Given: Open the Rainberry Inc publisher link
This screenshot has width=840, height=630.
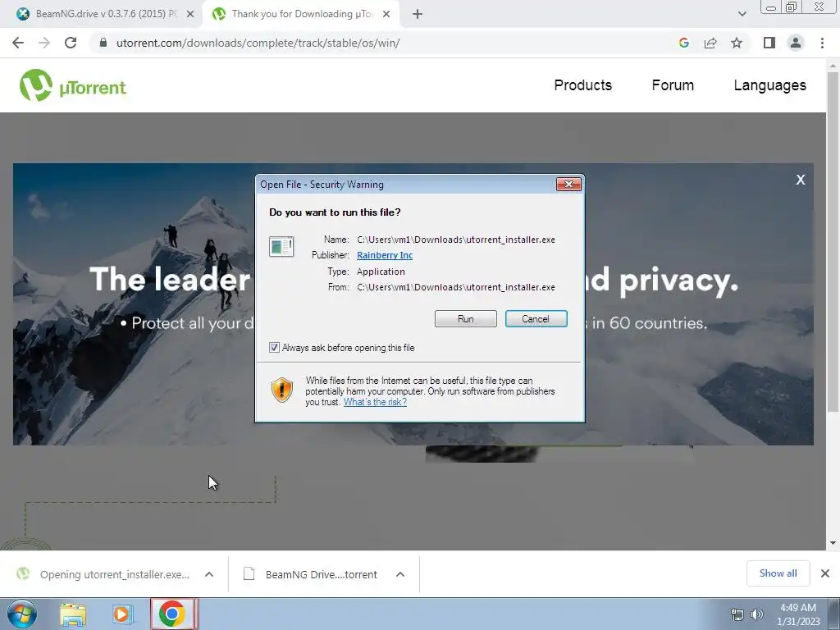Looking at the screenshot, I should tap(385, 255).
